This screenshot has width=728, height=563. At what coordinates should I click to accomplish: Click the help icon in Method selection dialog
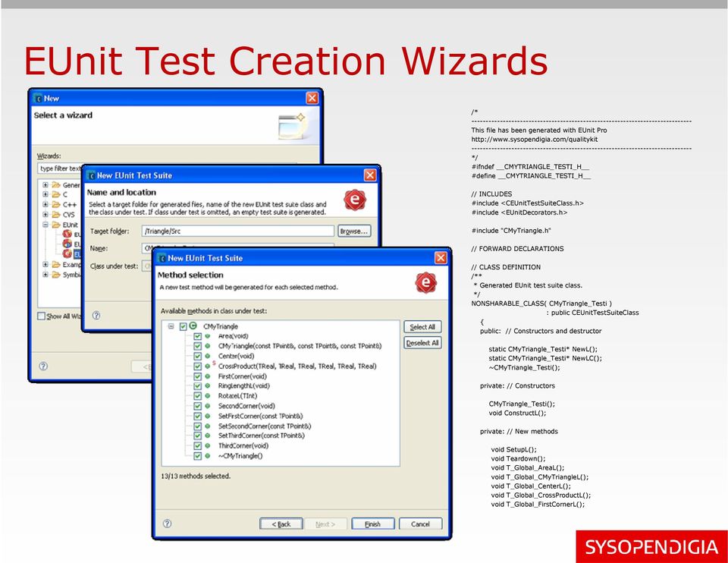pyautogui.click(x=167, y=524)
